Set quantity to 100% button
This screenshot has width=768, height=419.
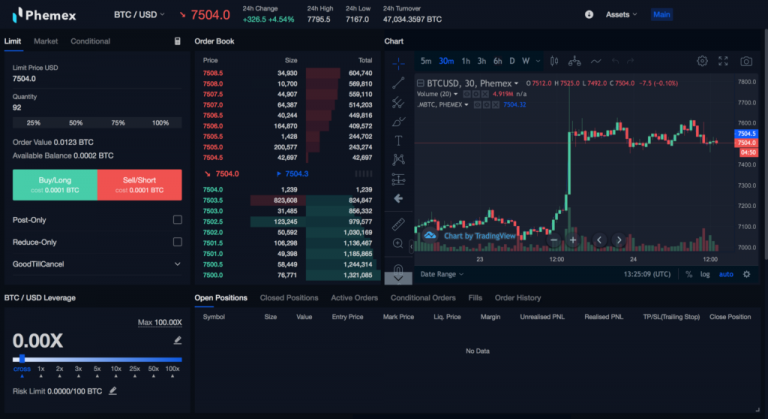pyautogui.click(x=160, y=123)
